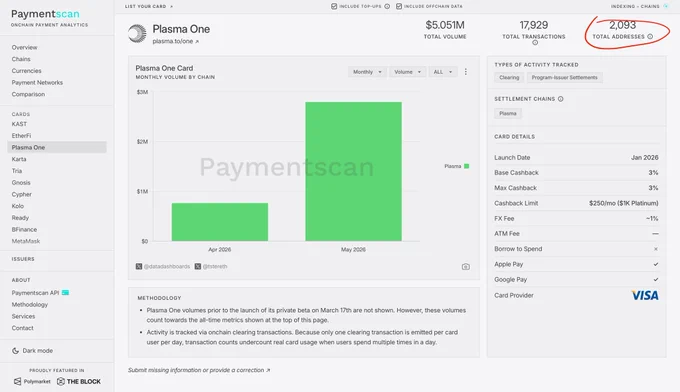
Task: Select the MetaMask card
Action: [x=26, y=241]
